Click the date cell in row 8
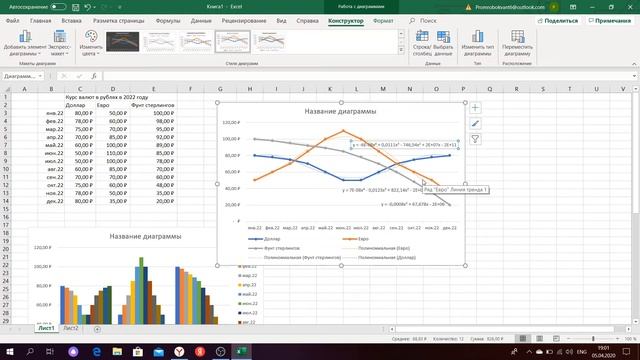 click(51, 153)
